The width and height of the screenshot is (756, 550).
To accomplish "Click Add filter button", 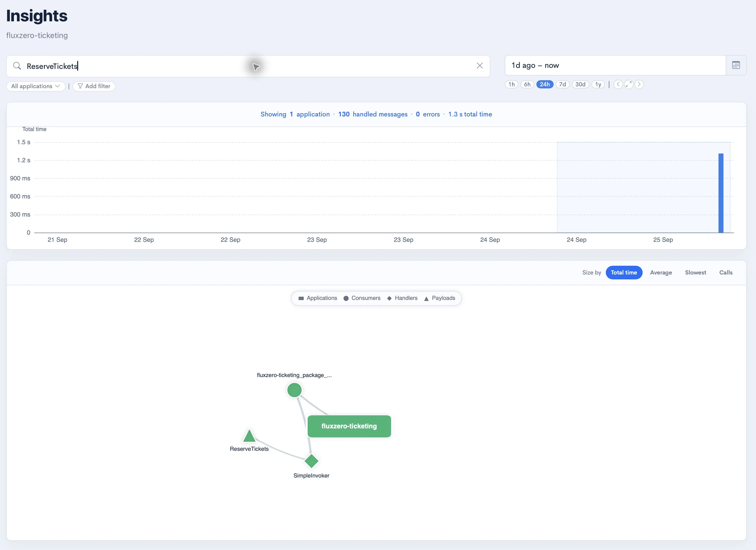I will (x=94, y=86).
